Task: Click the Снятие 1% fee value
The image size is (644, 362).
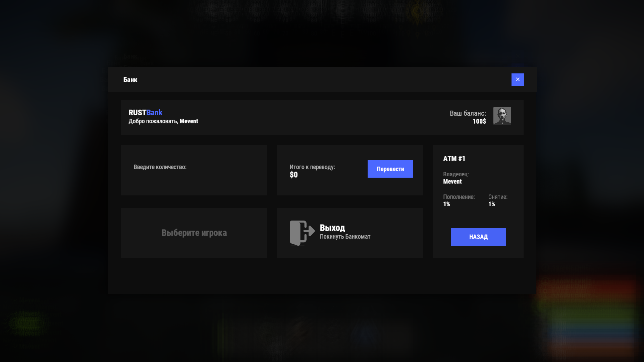Action: (491, 204)
